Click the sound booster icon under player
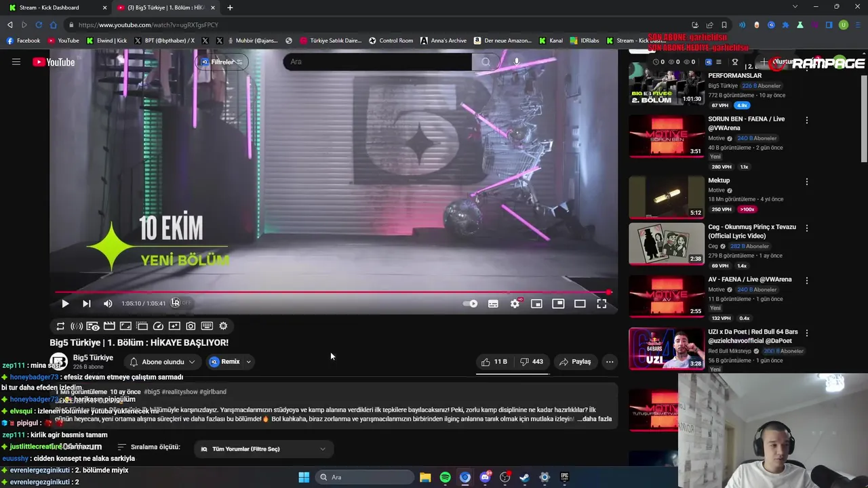 (x=77, y=326)
